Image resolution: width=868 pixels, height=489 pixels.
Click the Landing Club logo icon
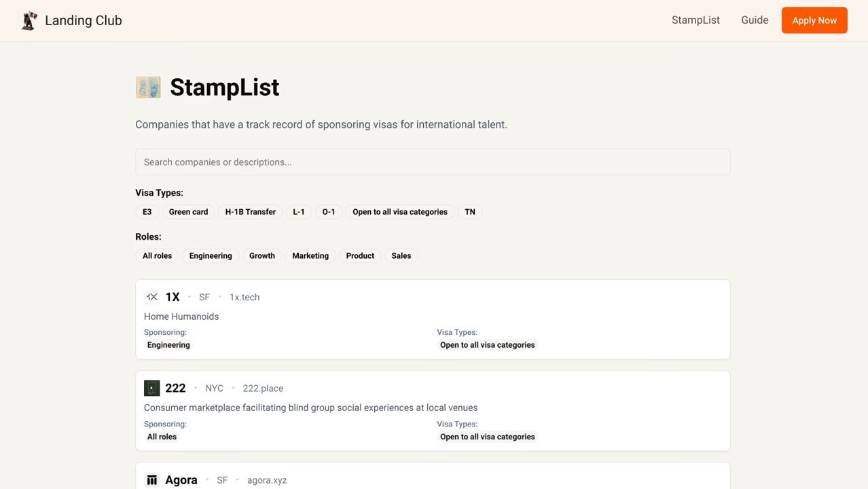coord(29,20)
